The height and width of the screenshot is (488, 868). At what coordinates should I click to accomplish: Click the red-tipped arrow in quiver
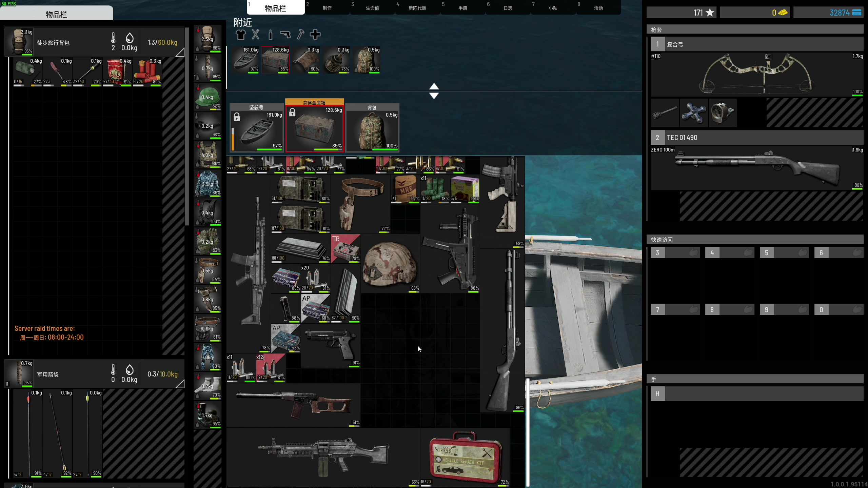tap(28, 434)
